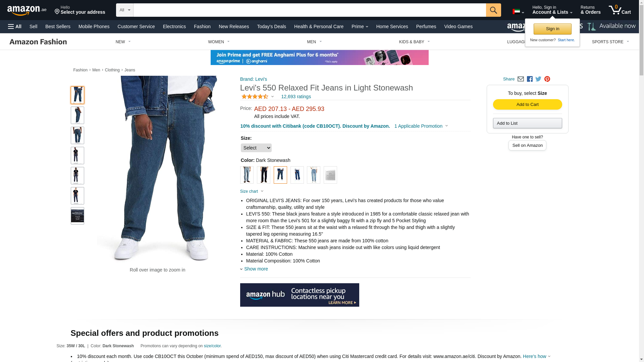This screenshot has height=362, width=644.
Task: Open Today's Deals in navigation bar
Action: 271,26
